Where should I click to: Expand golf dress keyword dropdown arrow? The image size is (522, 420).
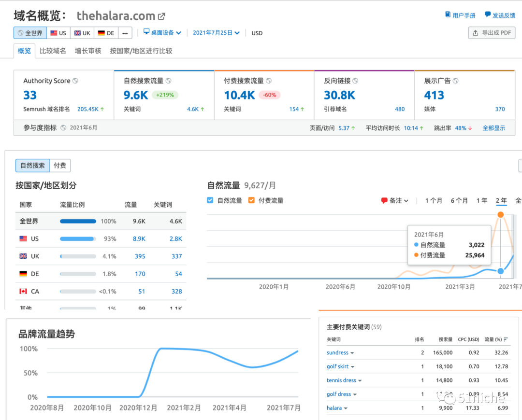coord(355,395)
